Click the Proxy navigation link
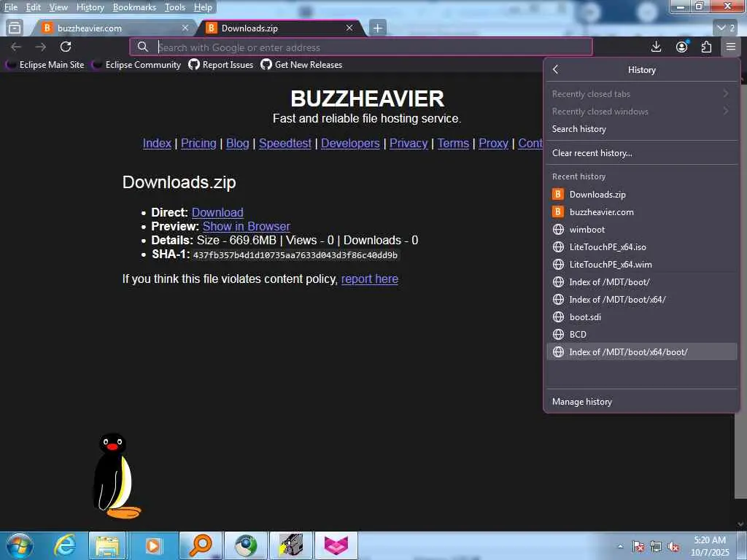 (494, 144)
